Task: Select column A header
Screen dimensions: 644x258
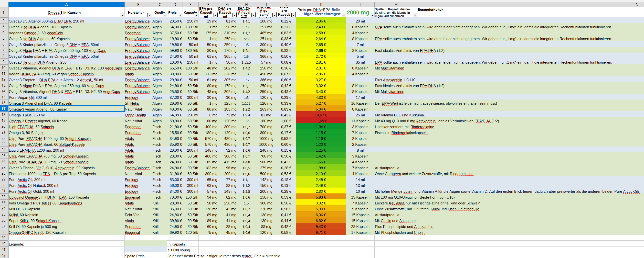Action: point(66,4)
